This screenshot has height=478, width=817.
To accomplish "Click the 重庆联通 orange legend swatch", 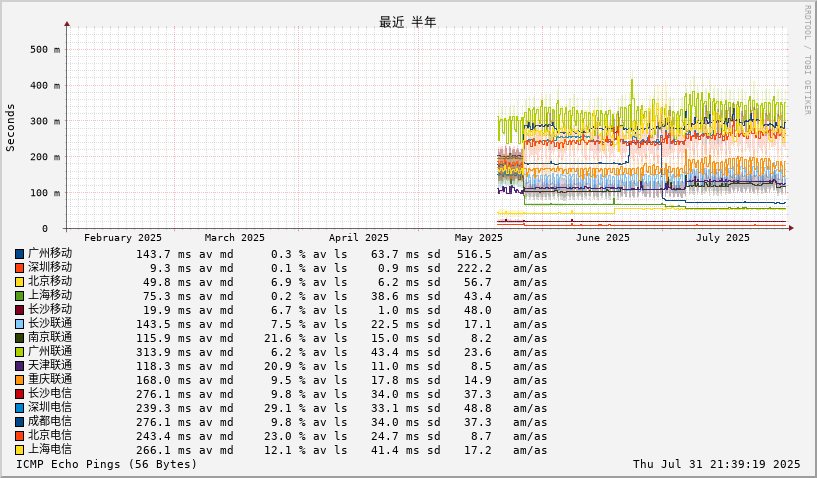I will point(19,381).
